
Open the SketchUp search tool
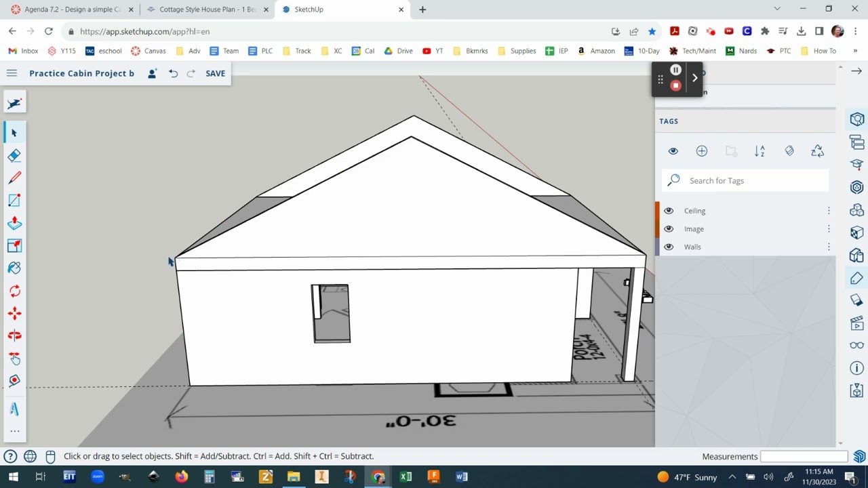tap(14, 103)
